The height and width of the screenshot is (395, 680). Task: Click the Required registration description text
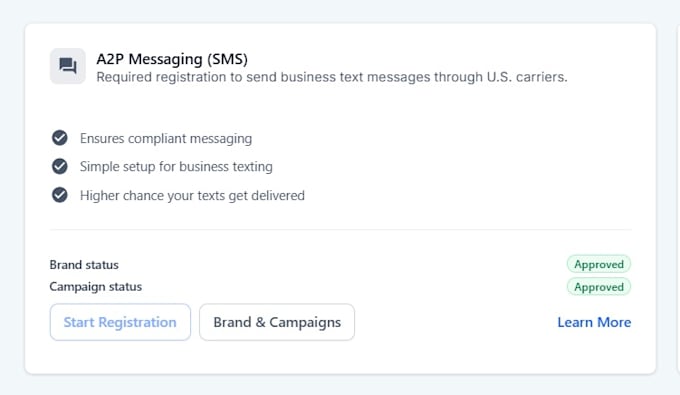coord(332,77)
